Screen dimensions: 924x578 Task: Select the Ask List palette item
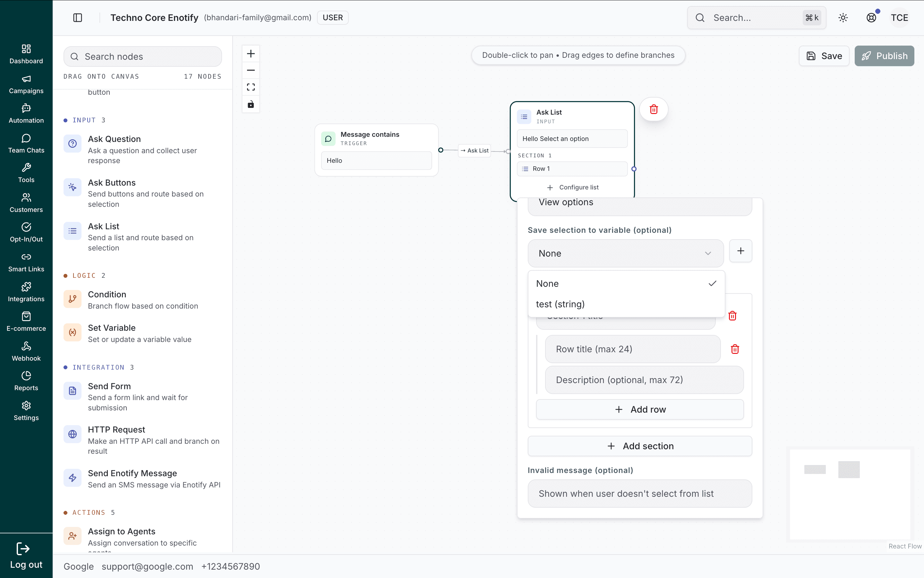point(143,237)
